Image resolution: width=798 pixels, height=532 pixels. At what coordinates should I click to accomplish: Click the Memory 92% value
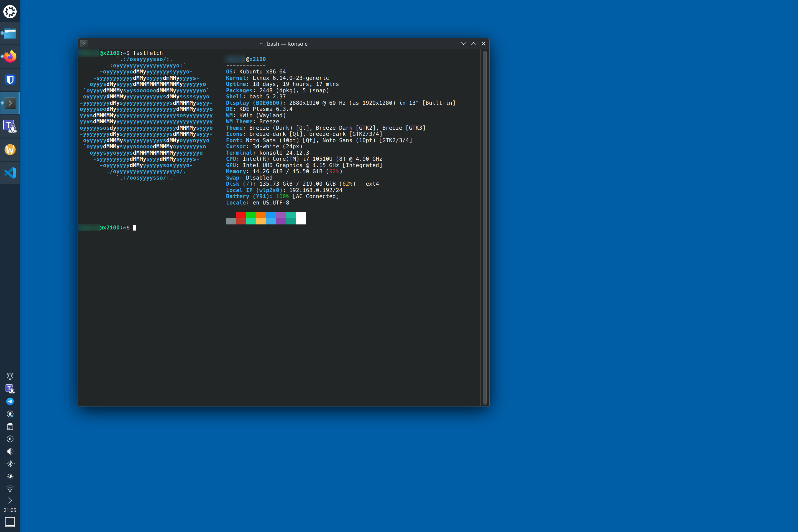tap(334, 171)
